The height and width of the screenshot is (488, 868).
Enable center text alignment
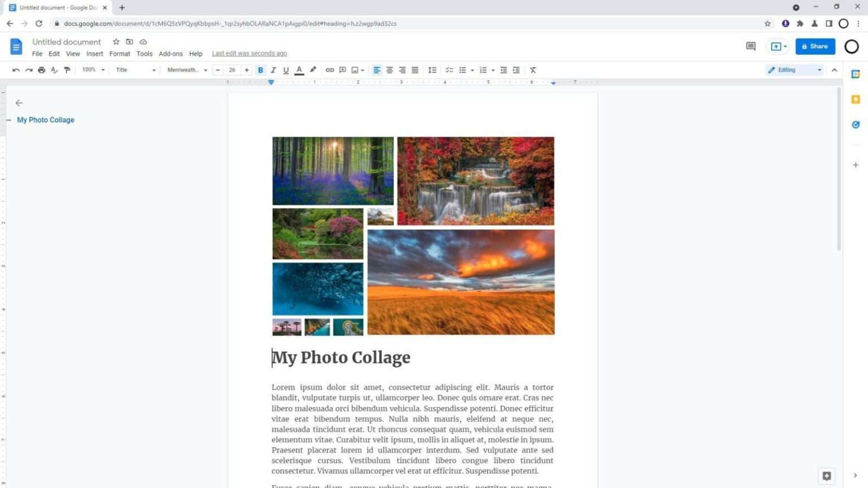point(389,69)
